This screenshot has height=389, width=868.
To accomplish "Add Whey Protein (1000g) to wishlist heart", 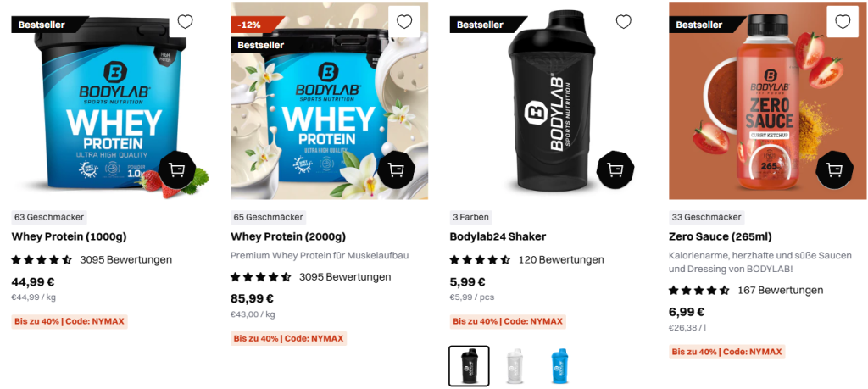I will click(x=185, y=22).
